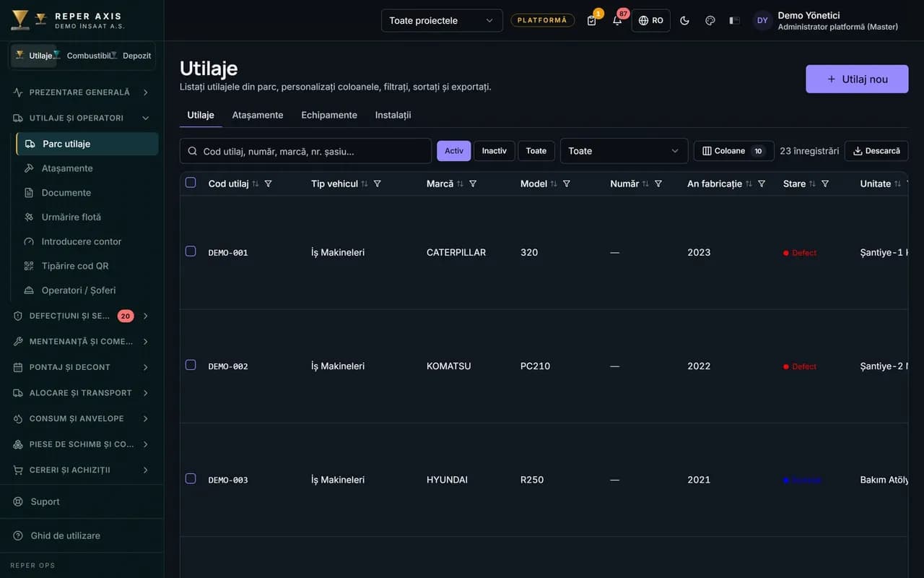
Task: Sort the table by Marcă
Action: point(460,184)
